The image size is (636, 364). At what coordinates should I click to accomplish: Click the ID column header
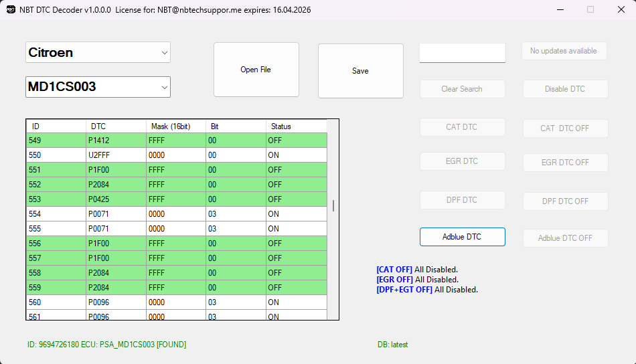pyautogui.click(x=56, y=126)
